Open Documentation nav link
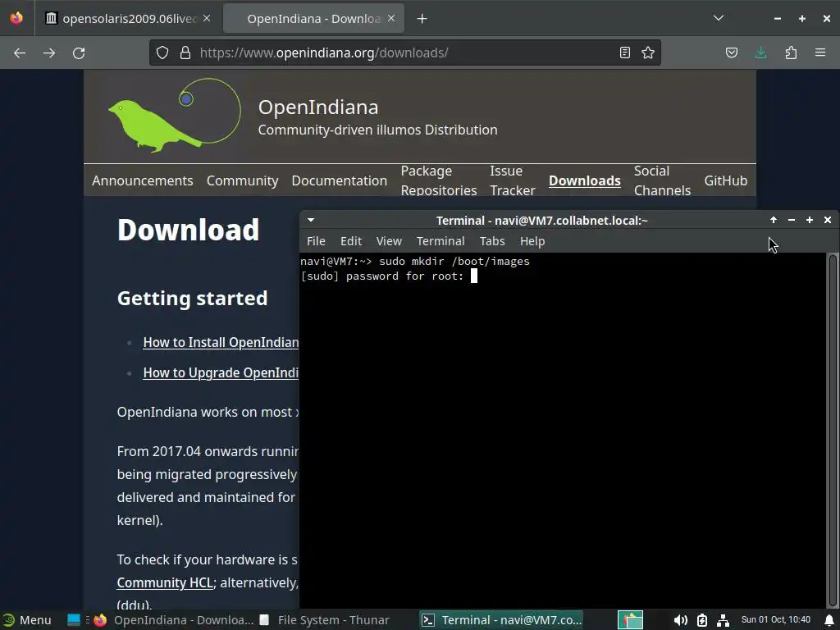The width and height of the screenshot is (840, 630). [339, 180]
